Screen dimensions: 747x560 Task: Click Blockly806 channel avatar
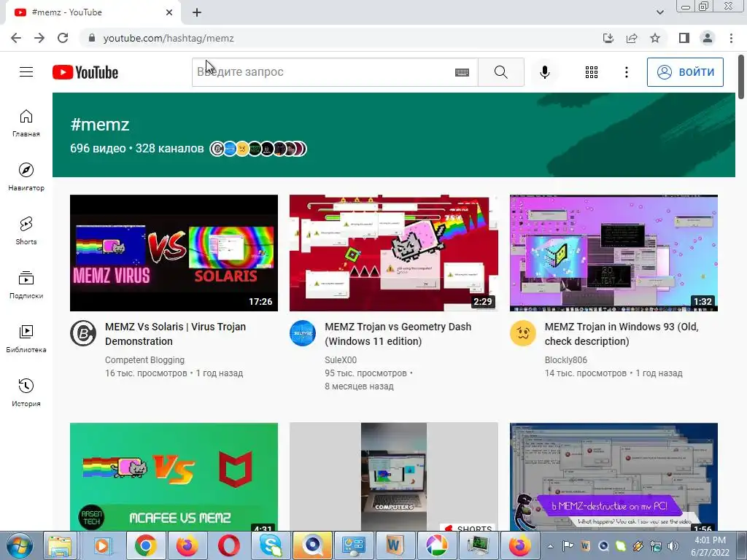(x=522, y=333)
